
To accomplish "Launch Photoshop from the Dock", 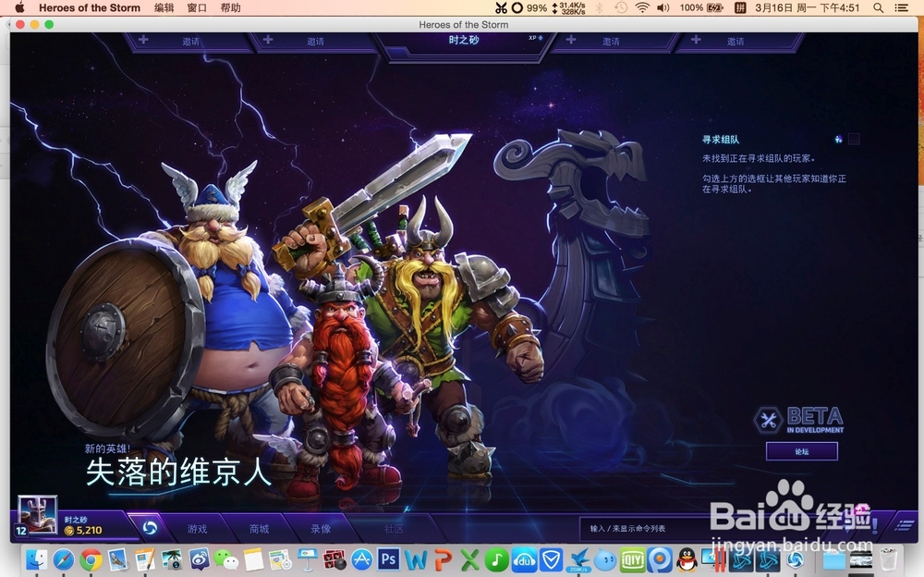I will pos(388,559).
